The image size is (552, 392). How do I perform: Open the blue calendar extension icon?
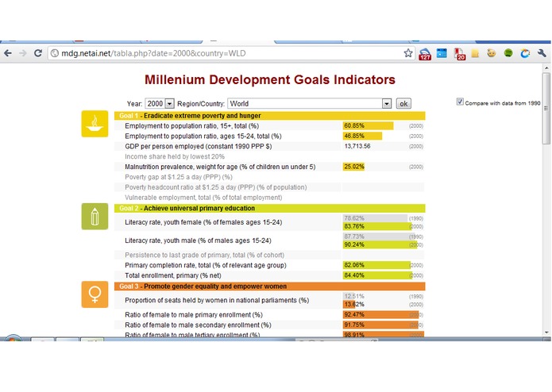[x=442, y=53]
